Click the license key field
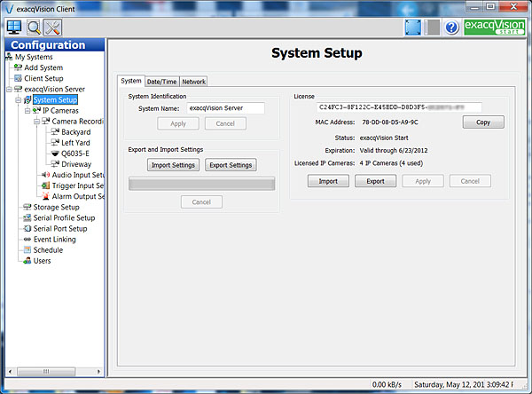The height and width of the screenshot is (394, 532). point(399,107)
